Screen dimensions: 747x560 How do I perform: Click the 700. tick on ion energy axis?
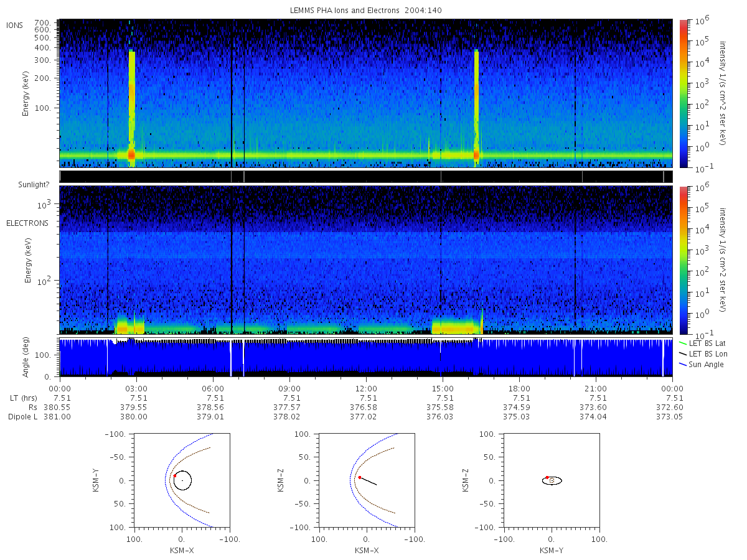(x=42, y=22)
